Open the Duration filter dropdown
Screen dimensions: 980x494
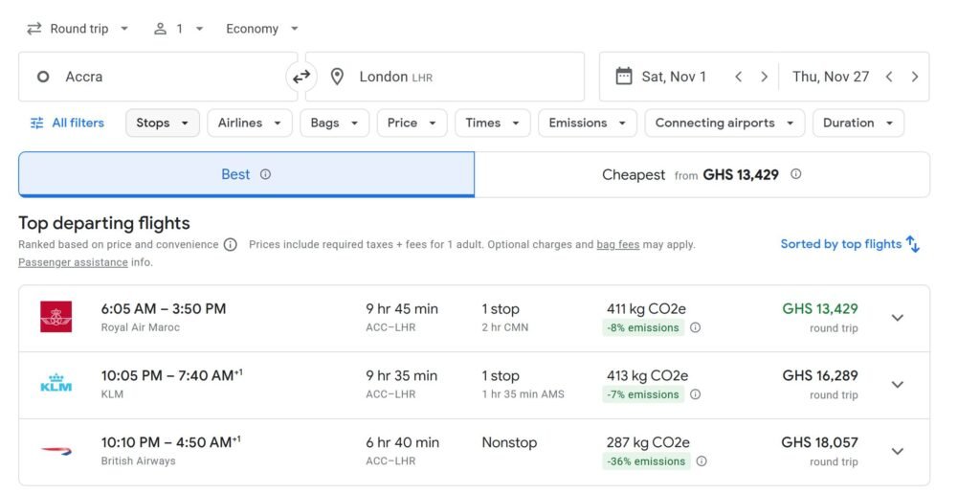pyautogui.click(x=858, y=123)
